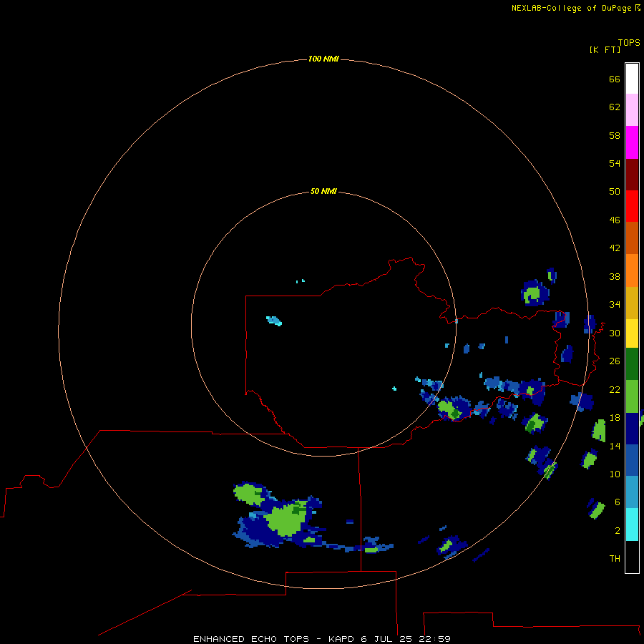Click the 42 value on the scale
644x644 pixels.
pyautogui.click(x=615, y=248)
